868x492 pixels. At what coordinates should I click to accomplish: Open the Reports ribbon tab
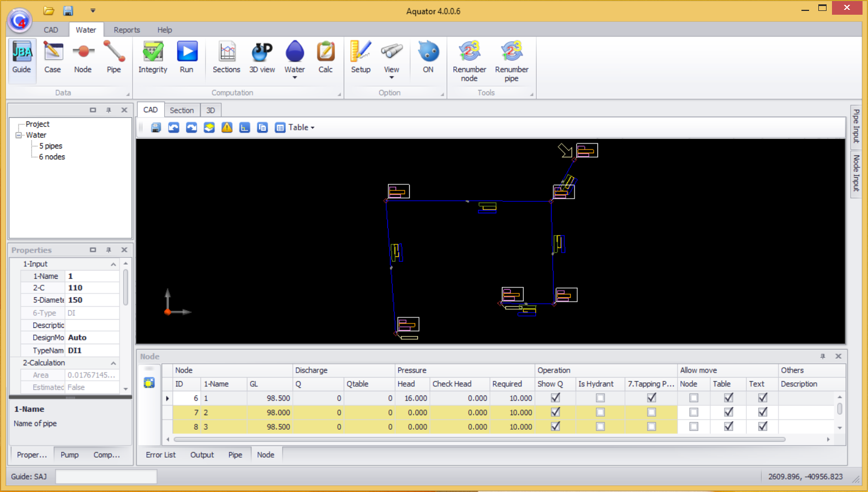(127, 30)
